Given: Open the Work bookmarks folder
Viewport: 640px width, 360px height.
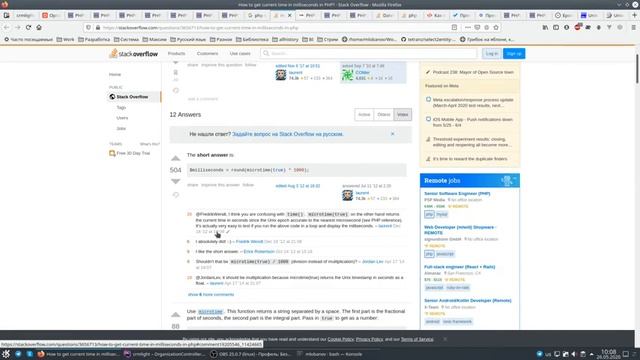Looking at the screenshot, I should click(x=65, y=40).
